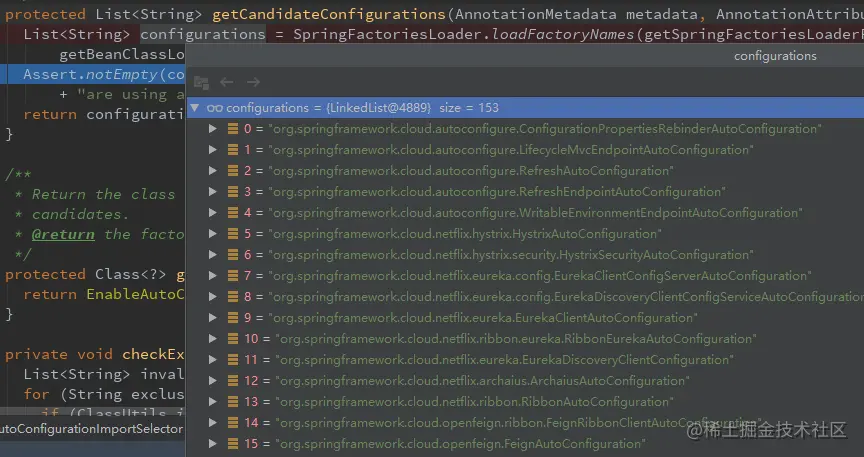Viewport: 864px width, 457px height.
Task: Expand entry 6 HystrixSecurityAutoConfiguration
Action: pos(212,255)
